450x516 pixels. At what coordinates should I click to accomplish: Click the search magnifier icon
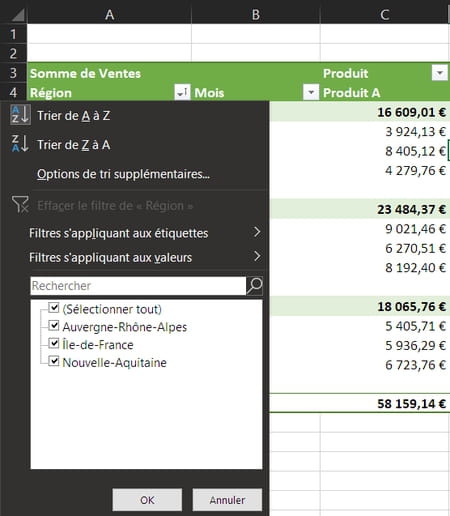click(x=255, y=286)
